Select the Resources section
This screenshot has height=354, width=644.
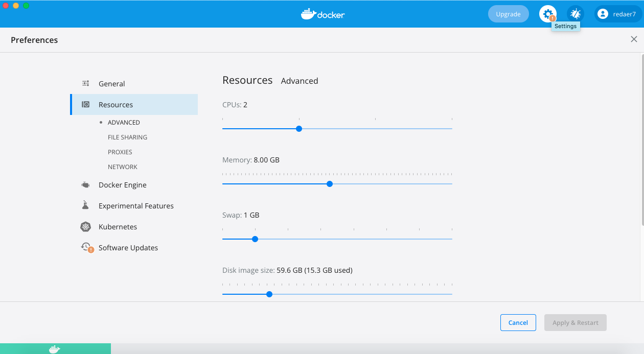tap(134, 104)
